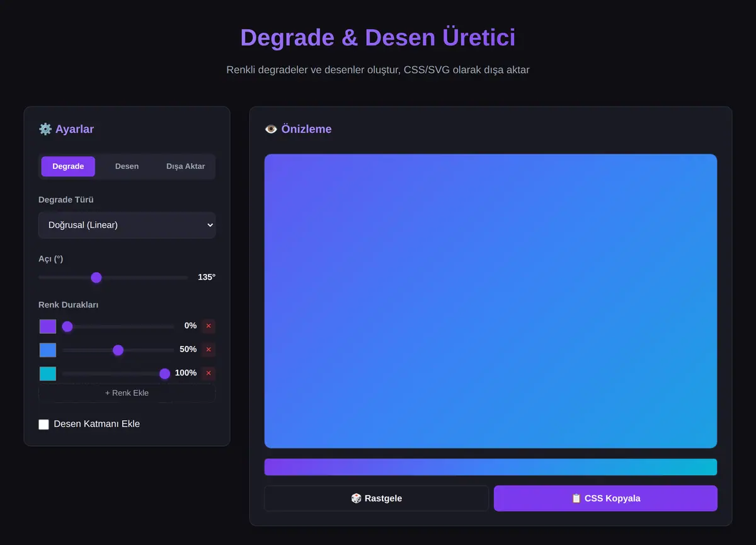Click the Degrade & Desen Üretici title
The width and height of the screenshot is (756, 545).
coord(378,37)
